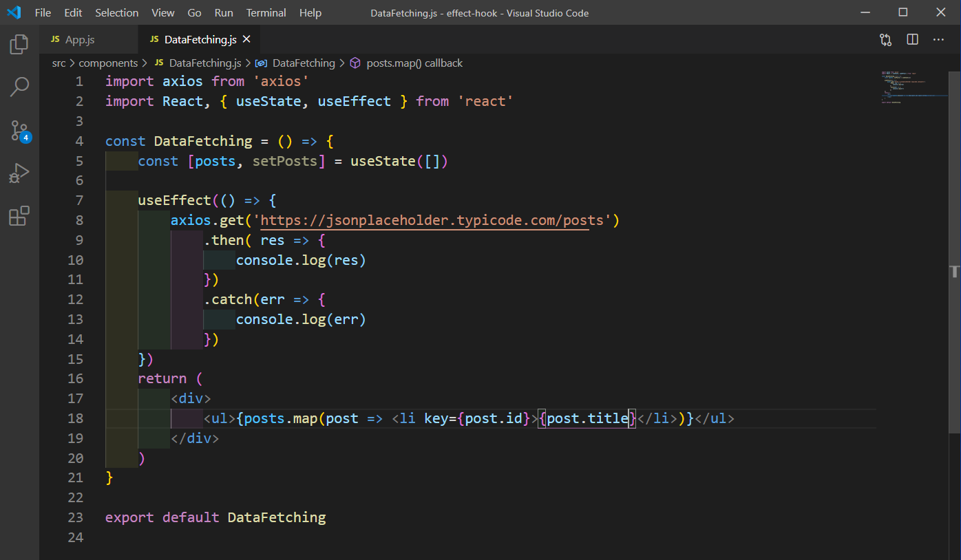Click line number 4 in the gutter
The width and height of the screenshot is (961, 560).
[x=80, y=141]
